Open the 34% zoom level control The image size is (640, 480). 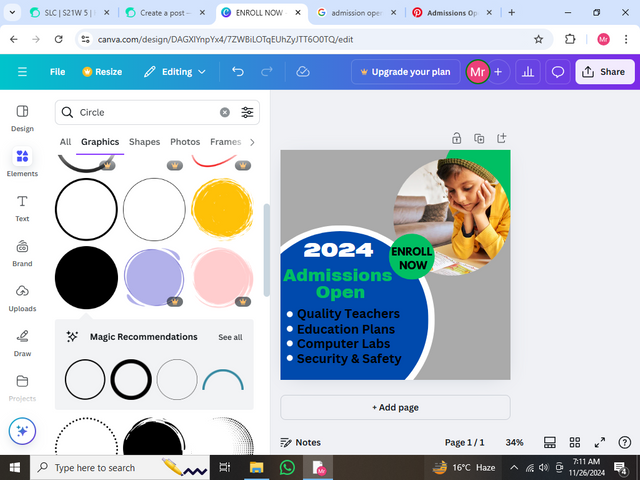pos(514,442)
